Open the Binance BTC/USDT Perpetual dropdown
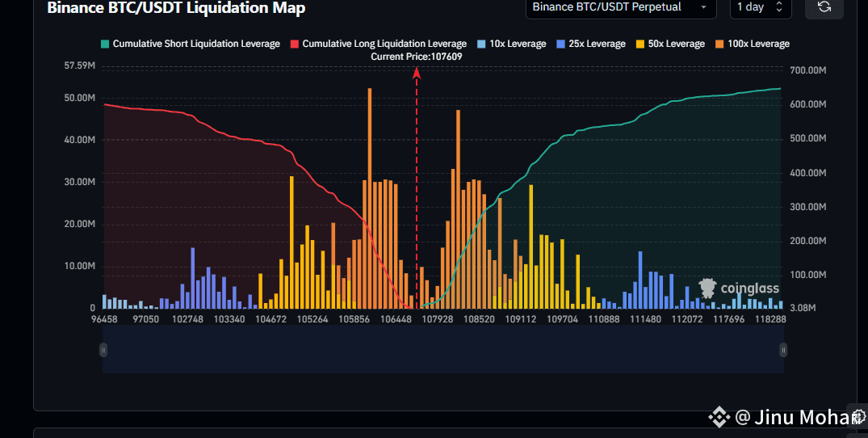The height and width of the screenshot is (438, 868). click(x=621, y=8)
